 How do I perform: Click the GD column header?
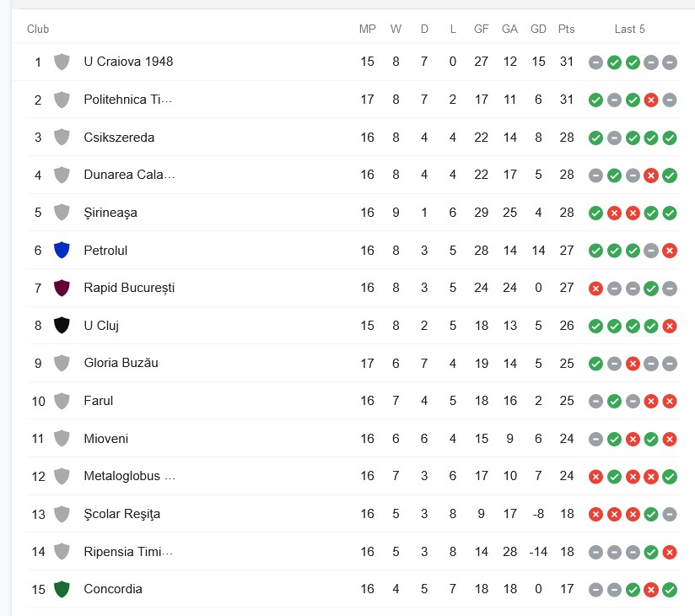point(538,29)
